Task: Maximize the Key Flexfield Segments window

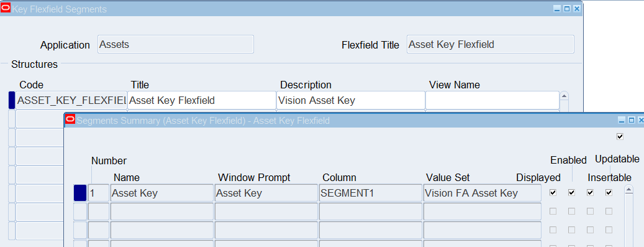Action: [x=567, y=9]
